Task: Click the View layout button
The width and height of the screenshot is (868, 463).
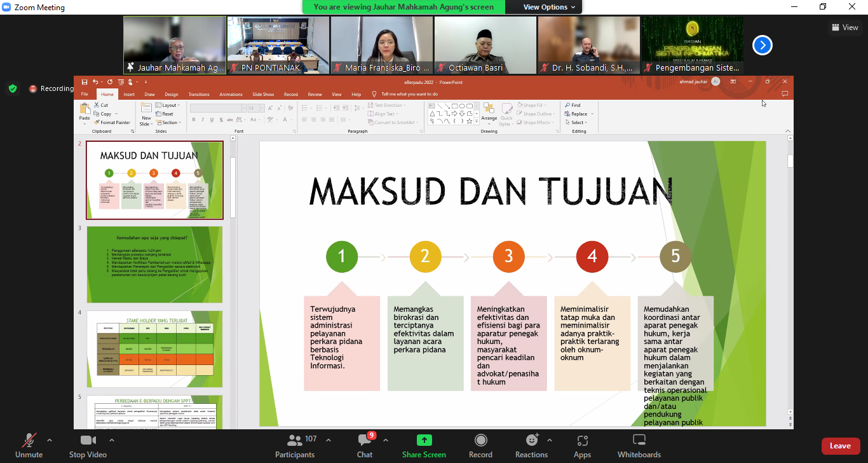Action: (x=845, y=27)
